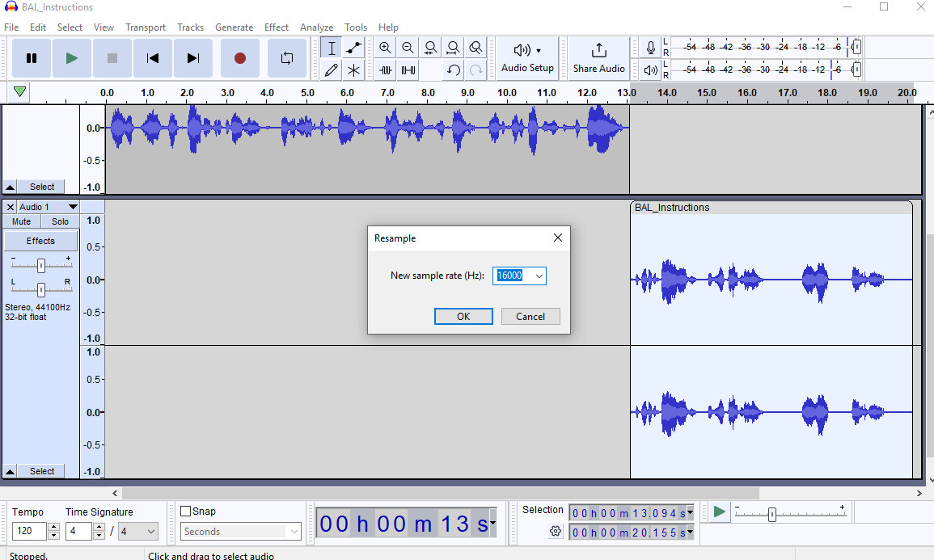The width and height of the screenshot is (934, 560).
Task: Open the new sample rate dropdown
Action: 539,276
